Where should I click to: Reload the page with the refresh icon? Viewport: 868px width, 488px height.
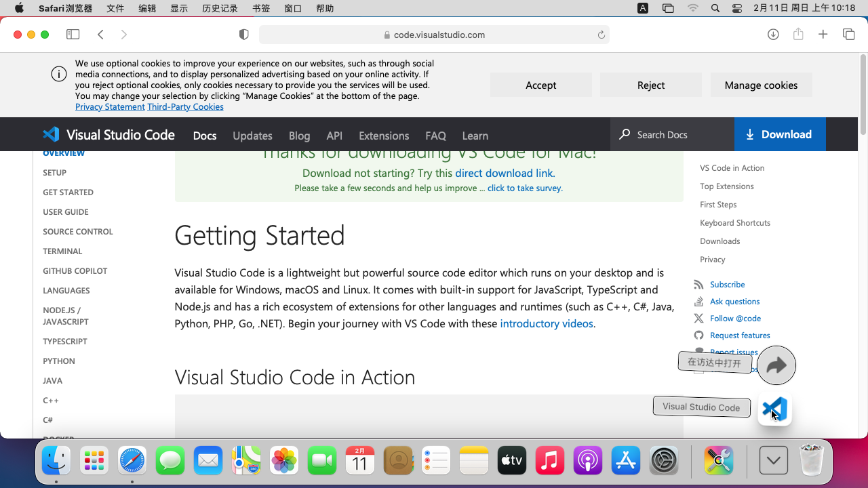[601, 35]
